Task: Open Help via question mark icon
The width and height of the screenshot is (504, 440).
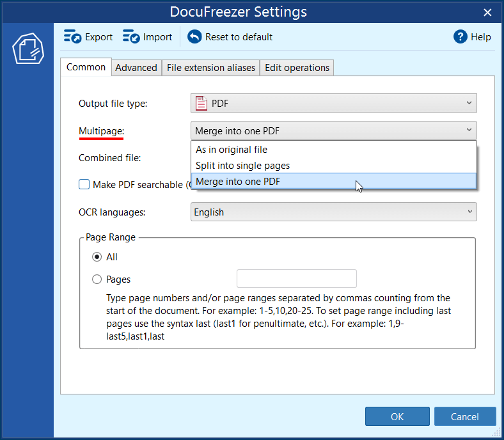Action: (461, 37)
